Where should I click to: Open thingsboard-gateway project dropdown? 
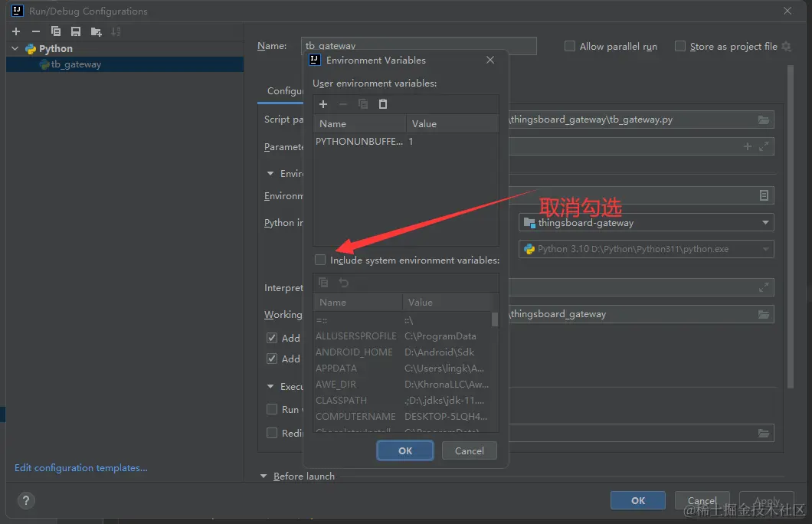pyautogui.click(x=647, y=223)
